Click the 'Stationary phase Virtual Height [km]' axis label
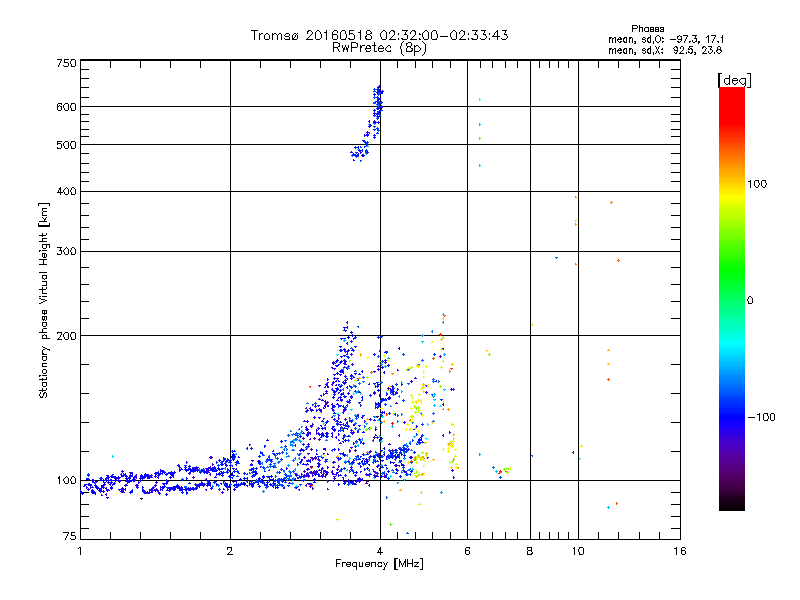The image size is (800, 600). coord(44,301)
